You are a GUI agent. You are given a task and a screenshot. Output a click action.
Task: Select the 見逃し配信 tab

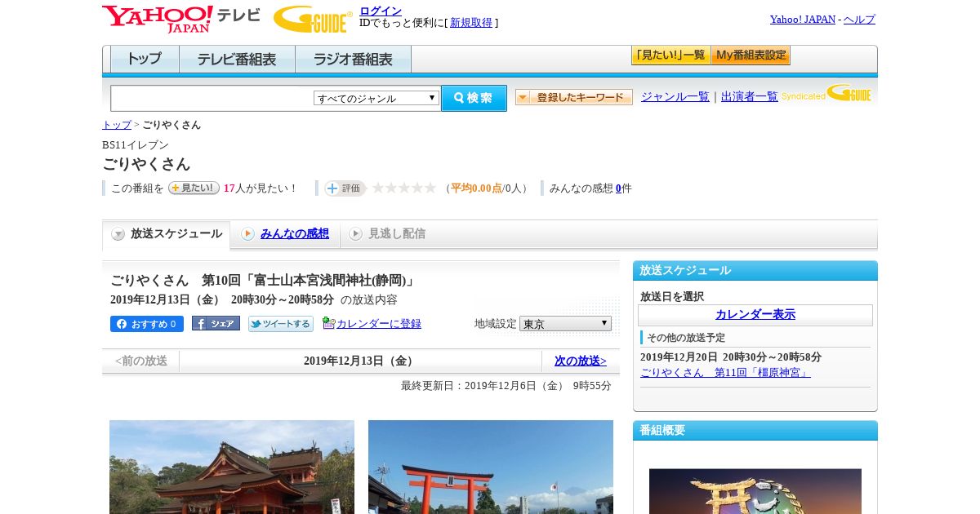[x=387, y=234]
